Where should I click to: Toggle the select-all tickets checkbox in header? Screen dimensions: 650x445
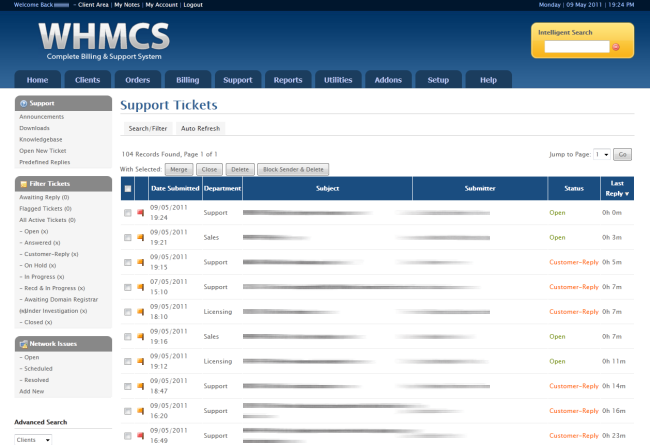pos(128,189)
